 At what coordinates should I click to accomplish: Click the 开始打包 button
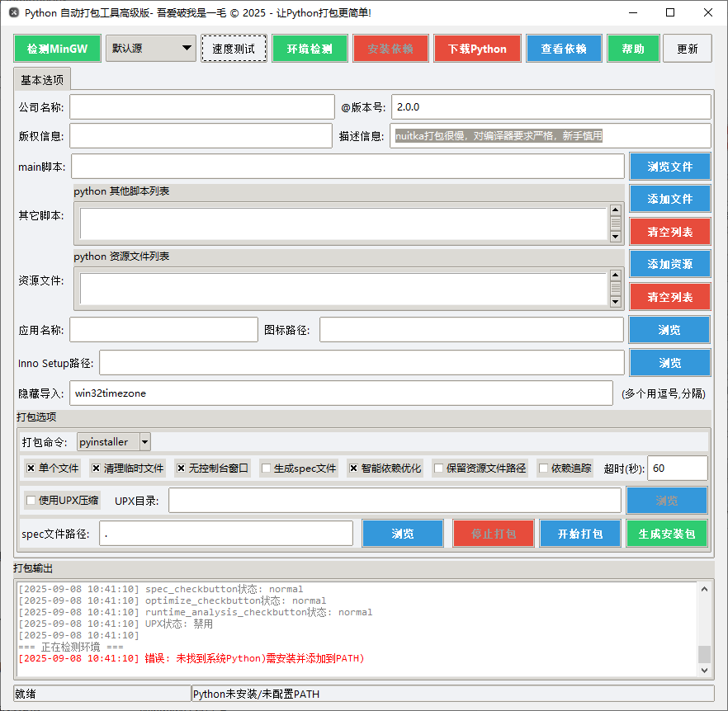coord(580,533)
